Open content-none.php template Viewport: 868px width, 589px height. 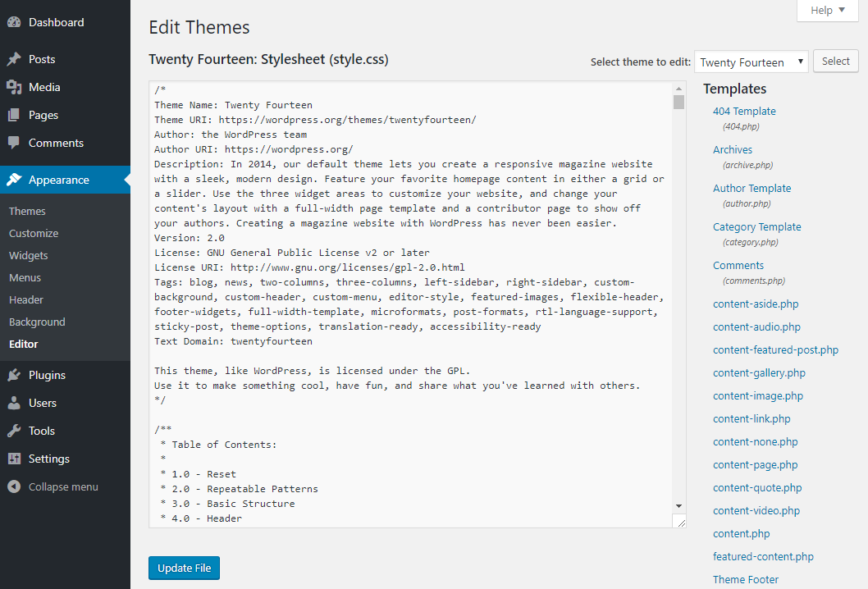pyautogui.click(x=755, y=441)
